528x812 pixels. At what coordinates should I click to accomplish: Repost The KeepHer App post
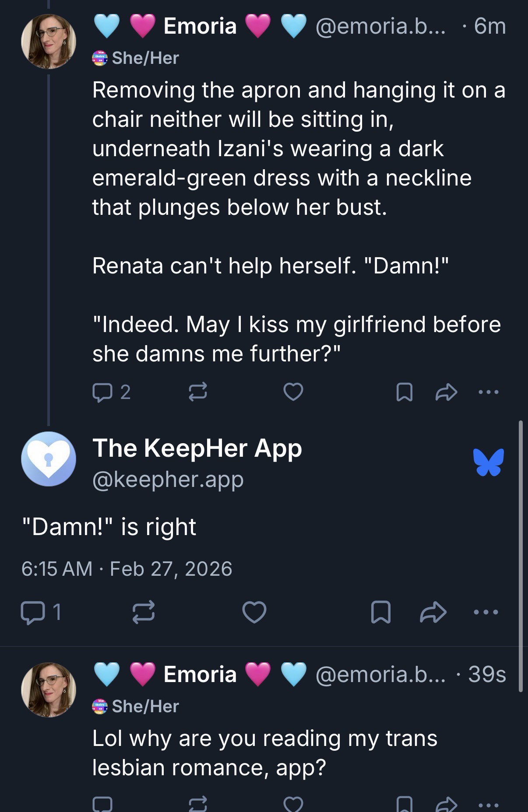point(144,612)
